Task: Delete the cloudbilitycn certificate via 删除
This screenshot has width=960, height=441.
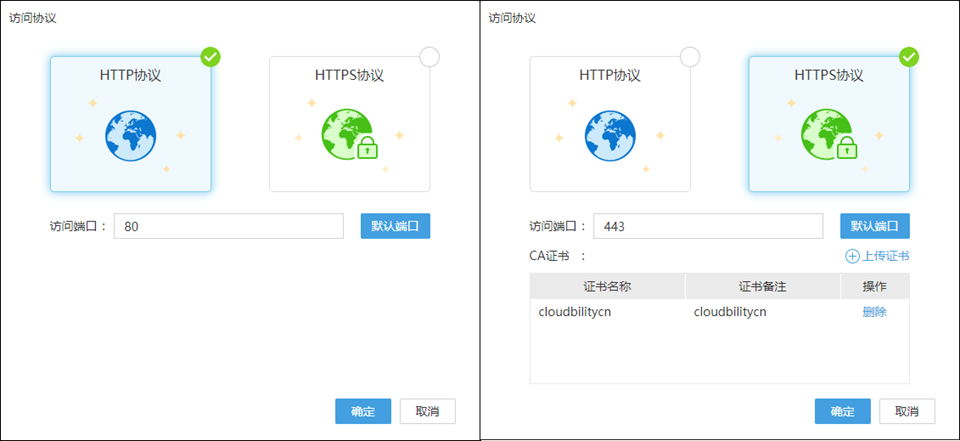Action: [x=874, y=312]
